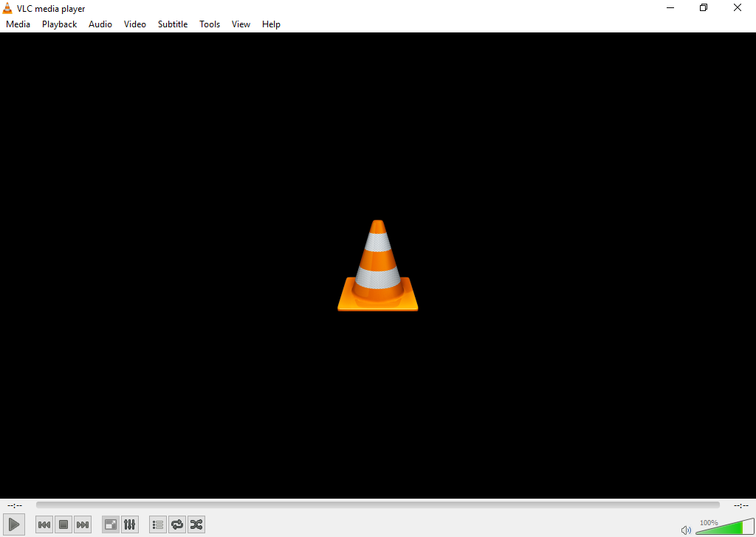Open the View menu

click(241, 24)
